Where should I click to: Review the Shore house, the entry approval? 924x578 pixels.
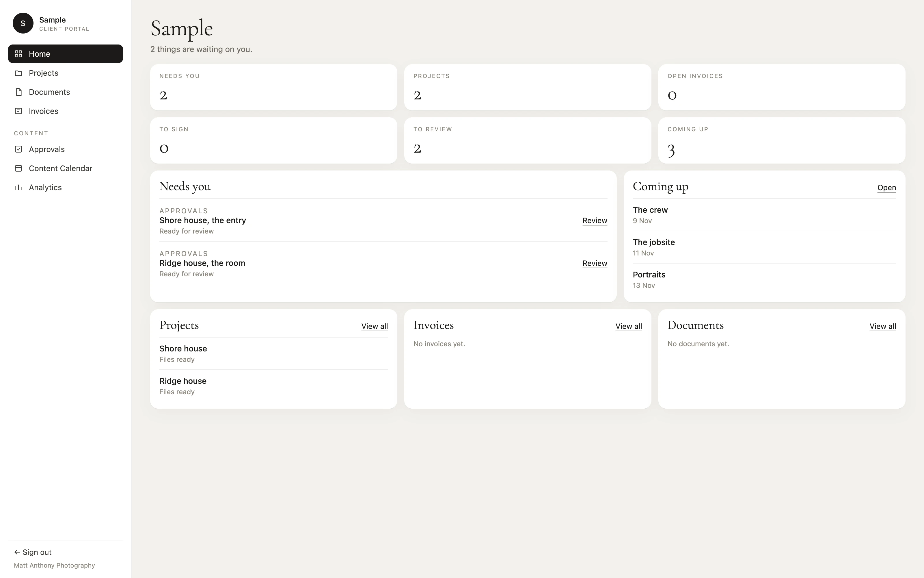point(595,221)
